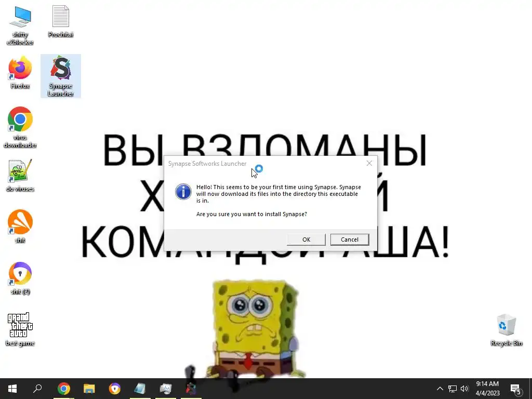
Task: Select the 'do viruses' Notepad++ shortcut
Action: (x=20, y=176)
